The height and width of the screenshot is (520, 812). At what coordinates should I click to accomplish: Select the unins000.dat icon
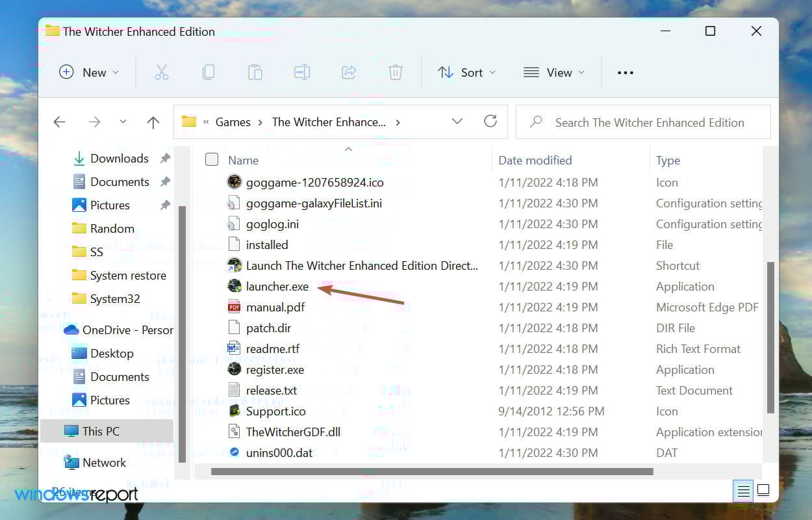tap(234, 452)
